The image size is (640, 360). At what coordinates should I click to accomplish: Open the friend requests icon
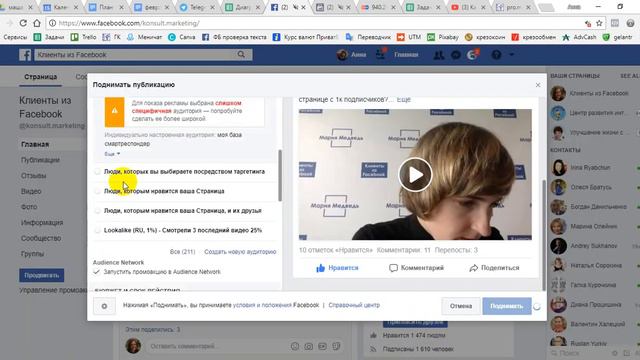coord(439,55)
